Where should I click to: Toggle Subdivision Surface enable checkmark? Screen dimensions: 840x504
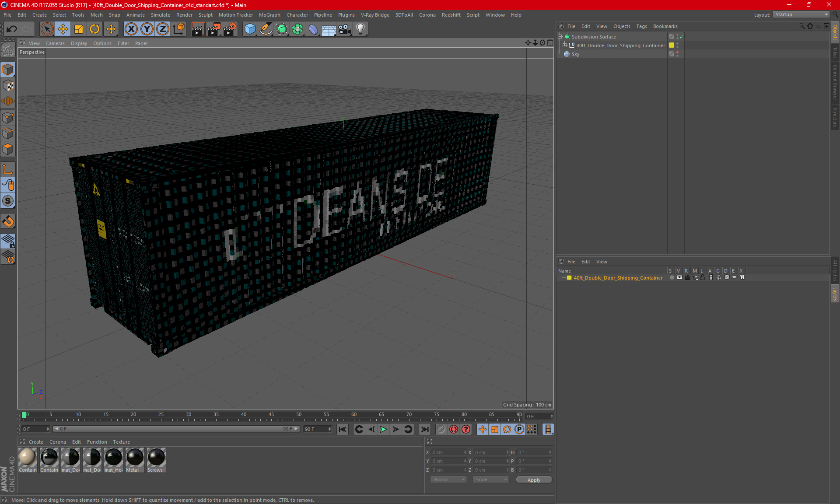(x=681, y=37)
